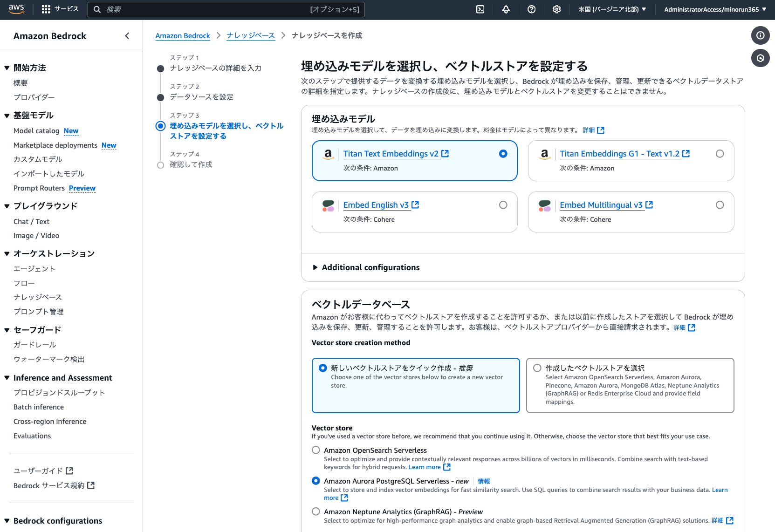
Task: Click external link icon beside embedding model 詳細
Action: (x=601, y=130)
